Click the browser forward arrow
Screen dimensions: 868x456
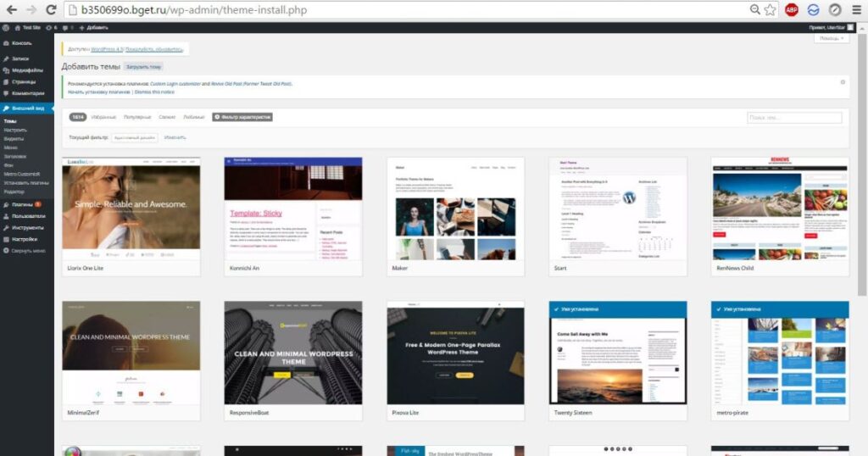(31, 9)
